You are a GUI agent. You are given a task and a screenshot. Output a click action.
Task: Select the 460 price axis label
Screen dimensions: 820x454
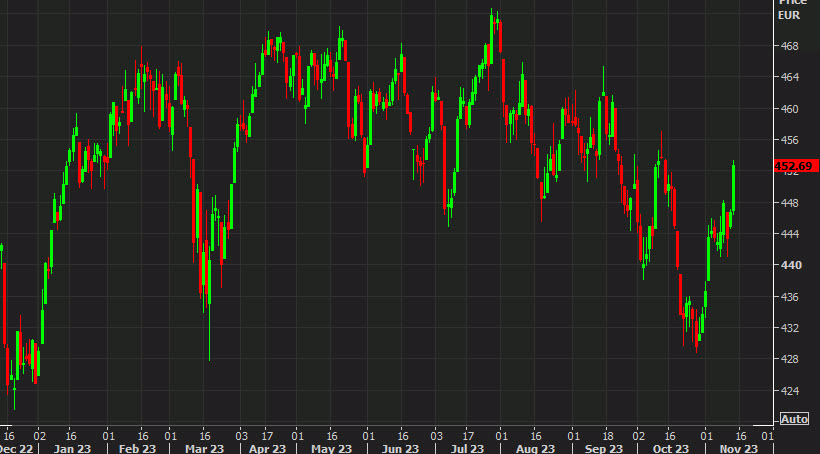tap(788, 109)
